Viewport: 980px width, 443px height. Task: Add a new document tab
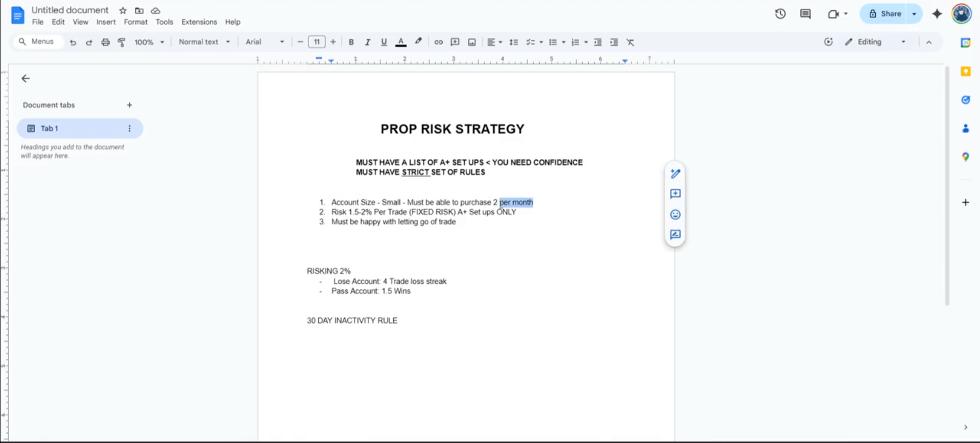point(129,105)
